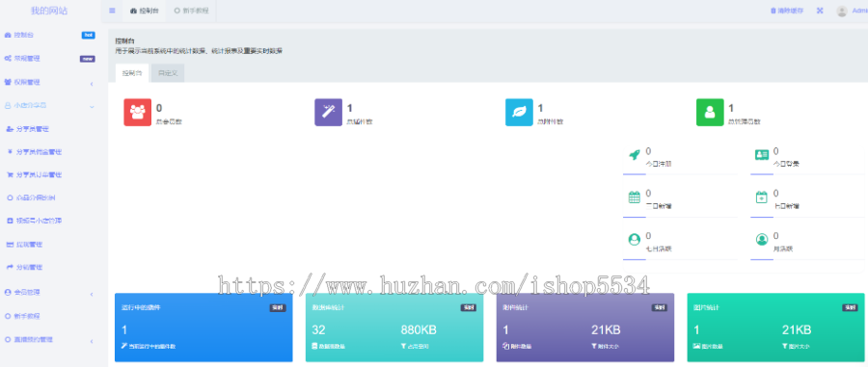Viewport: 868px width, 367px height.
Task: Expand the 权限管理 sidebar menu arrow
Action: pyautogui.click(x=92, y=84)
